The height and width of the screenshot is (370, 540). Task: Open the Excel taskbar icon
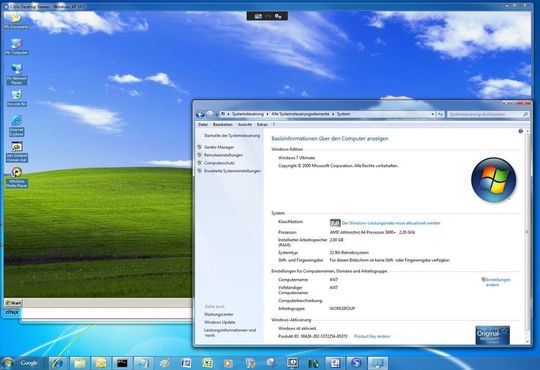(207, 363)
